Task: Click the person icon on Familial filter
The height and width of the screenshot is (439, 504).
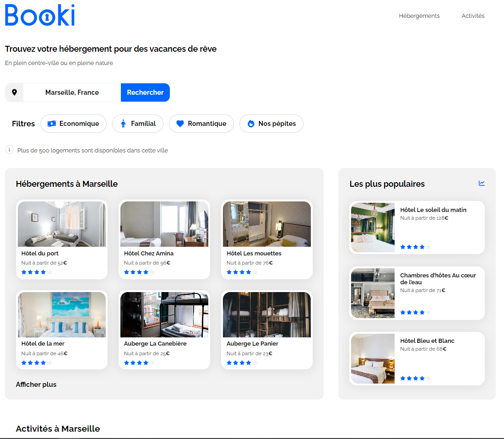Action: coord(123,124)
